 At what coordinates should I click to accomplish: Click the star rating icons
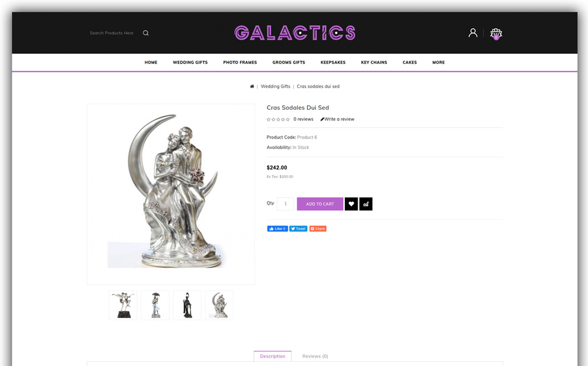278,120
